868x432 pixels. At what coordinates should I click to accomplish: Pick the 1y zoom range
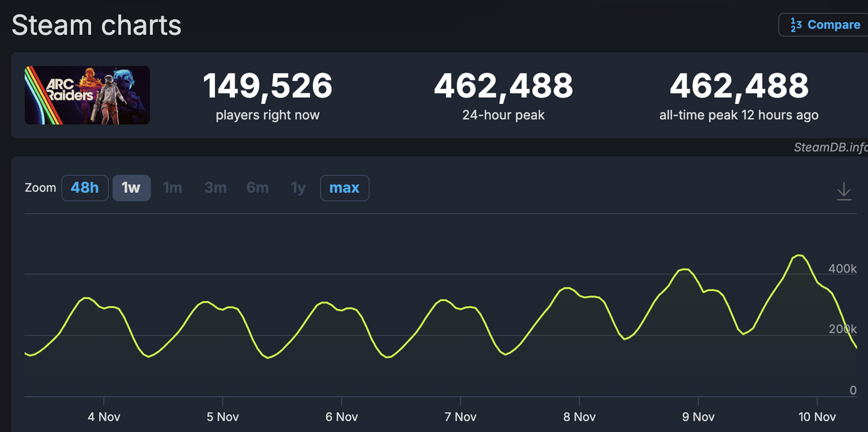(x=298, y=188)
